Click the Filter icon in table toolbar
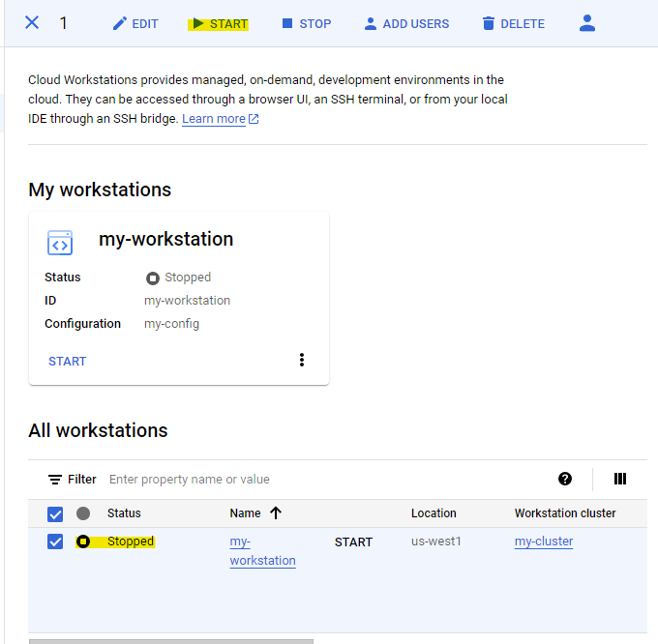 (x=54, y=480)
